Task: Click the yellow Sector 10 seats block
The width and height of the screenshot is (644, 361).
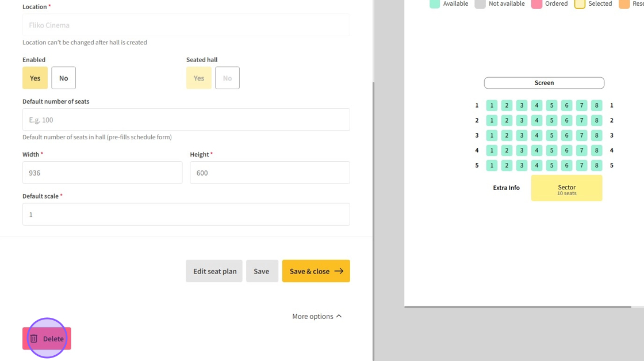Action: click(566, 188)
